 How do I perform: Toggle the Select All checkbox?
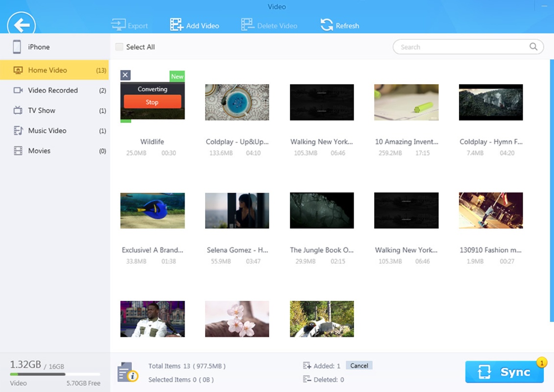(x=119, y=47)
